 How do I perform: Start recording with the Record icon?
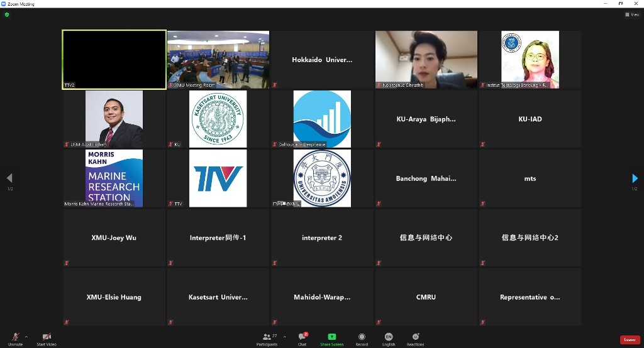click(362, 337)
